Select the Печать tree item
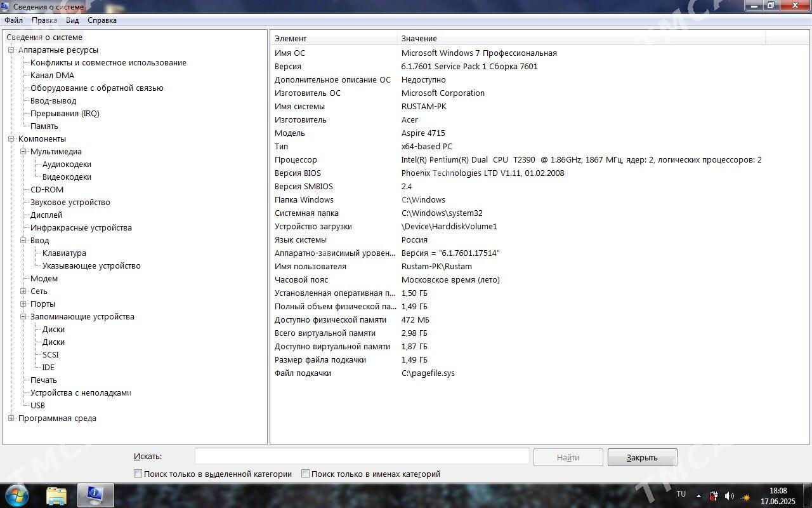The height and width of the screenshot is (508, 812). [x=44, y=380]
